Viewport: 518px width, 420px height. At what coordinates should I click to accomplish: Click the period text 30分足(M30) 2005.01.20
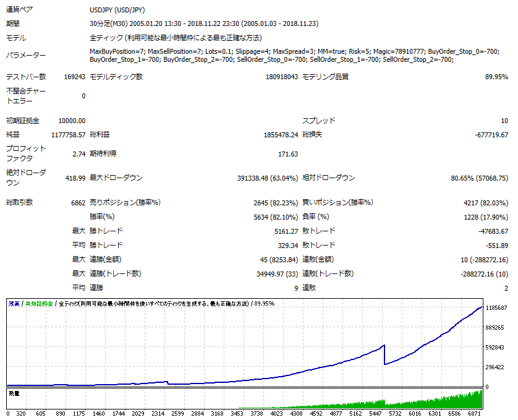[135, 24]
